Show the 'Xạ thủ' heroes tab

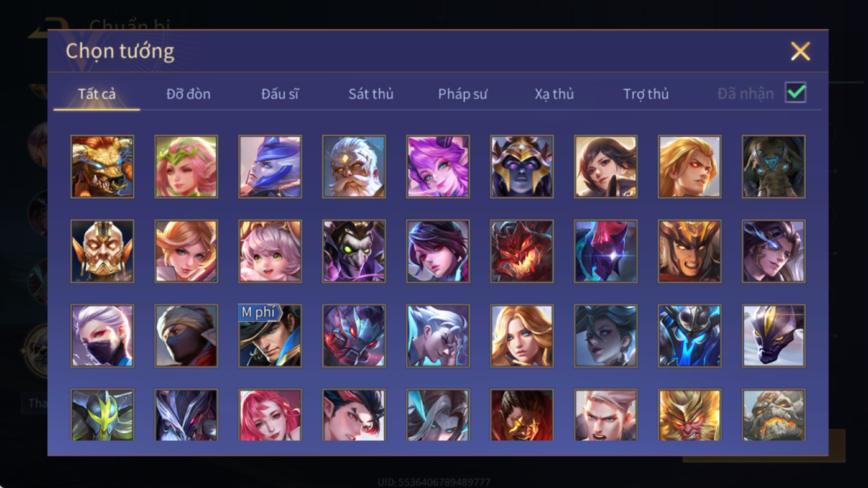click(x=554, y=94)
